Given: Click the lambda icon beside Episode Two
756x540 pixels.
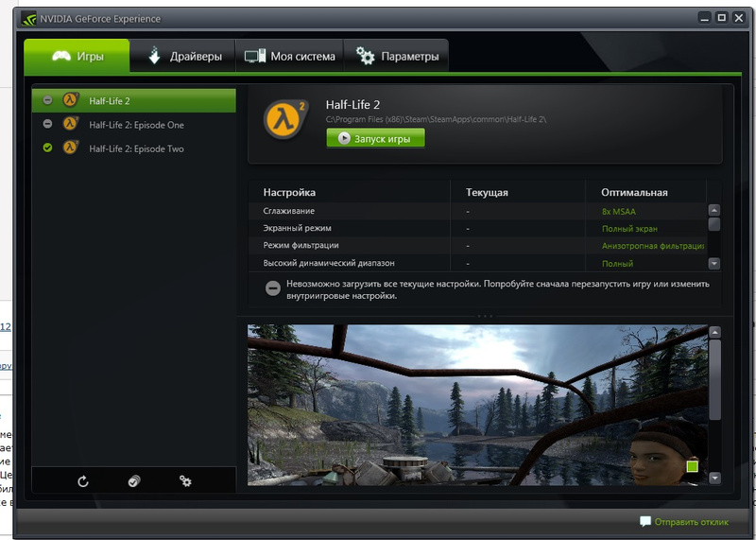Looking at the screenshot, I should (70, 148).
